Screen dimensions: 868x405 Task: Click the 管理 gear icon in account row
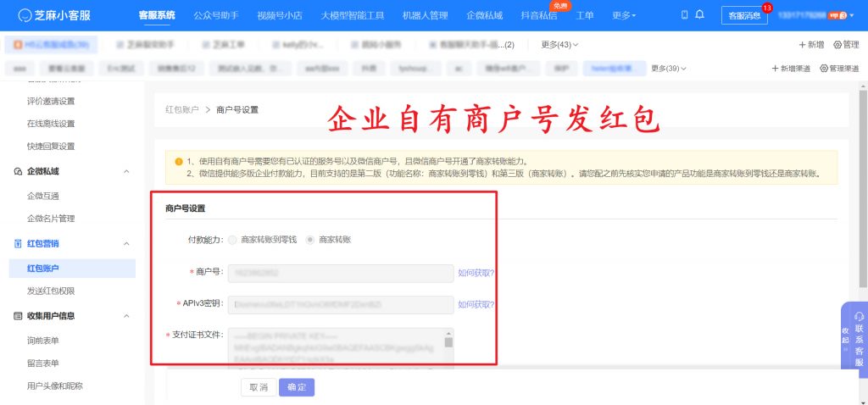(837, 44)
